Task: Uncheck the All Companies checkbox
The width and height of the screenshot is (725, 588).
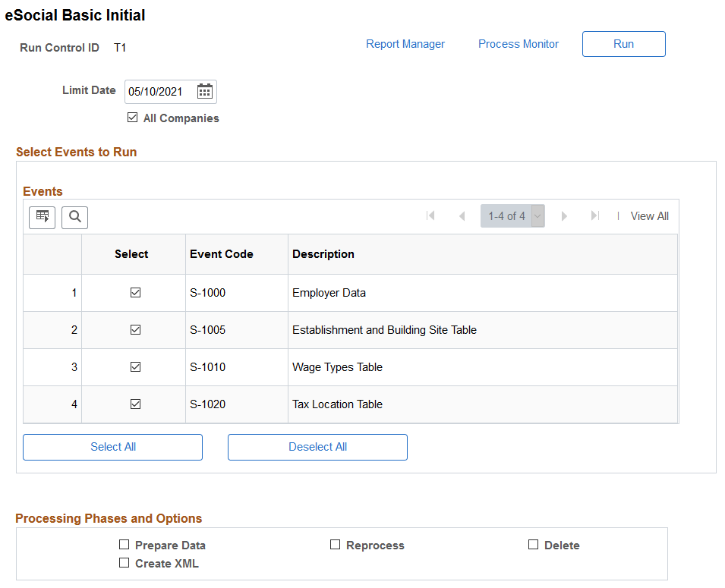Action: point(133,118)
